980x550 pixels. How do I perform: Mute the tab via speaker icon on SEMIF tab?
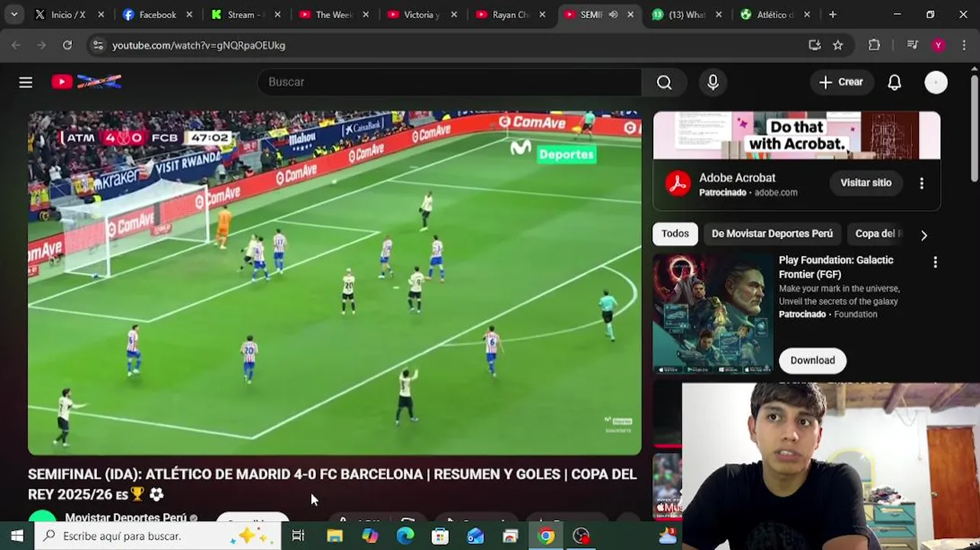click(613, 15)
